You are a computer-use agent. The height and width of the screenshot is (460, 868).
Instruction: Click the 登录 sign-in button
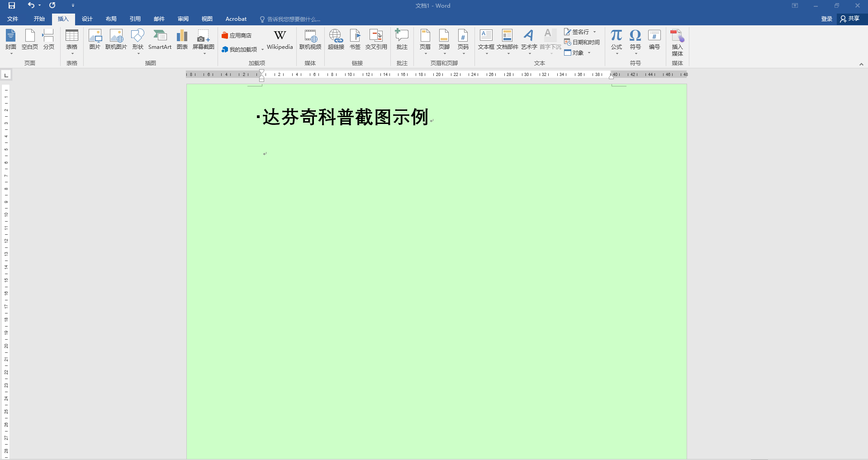(826, 19)
